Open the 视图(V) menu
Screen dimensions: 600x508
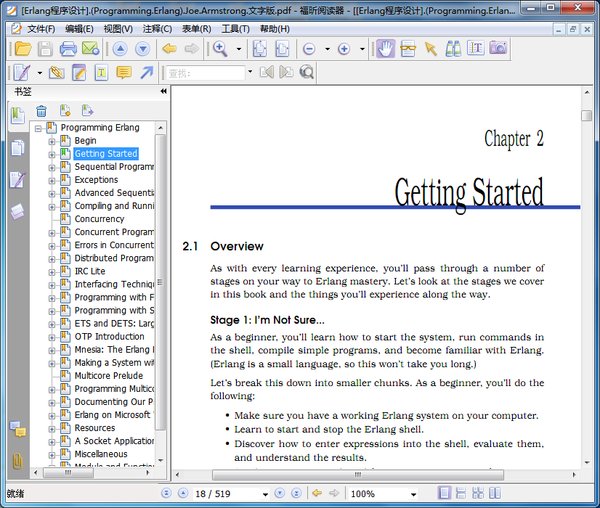point(118,29)
